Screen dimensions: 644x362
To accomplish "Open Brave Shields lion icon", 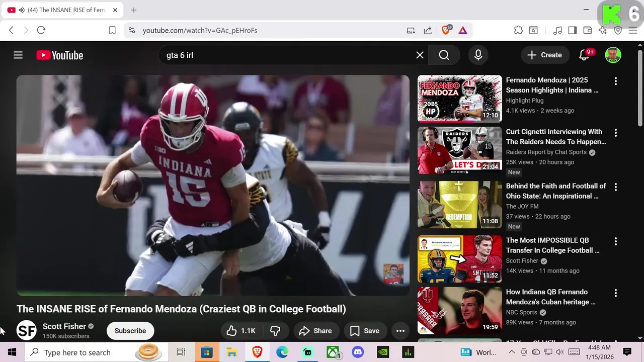I will click(446, 30).
